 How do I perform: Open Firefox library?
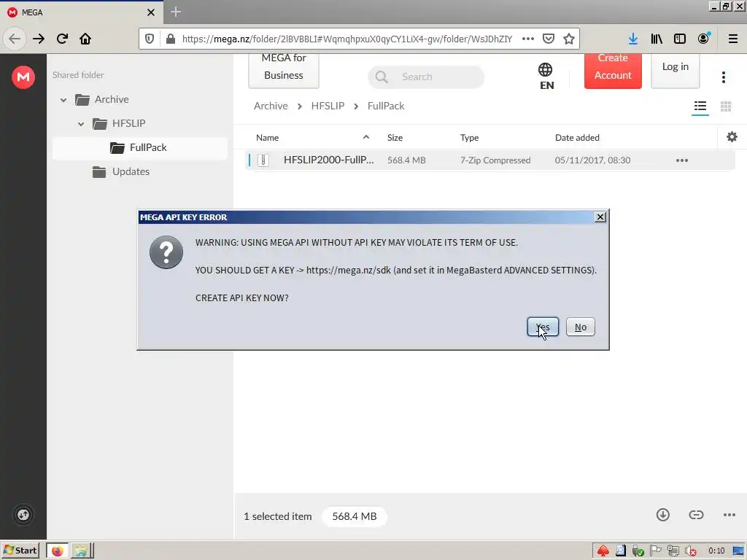657,39
